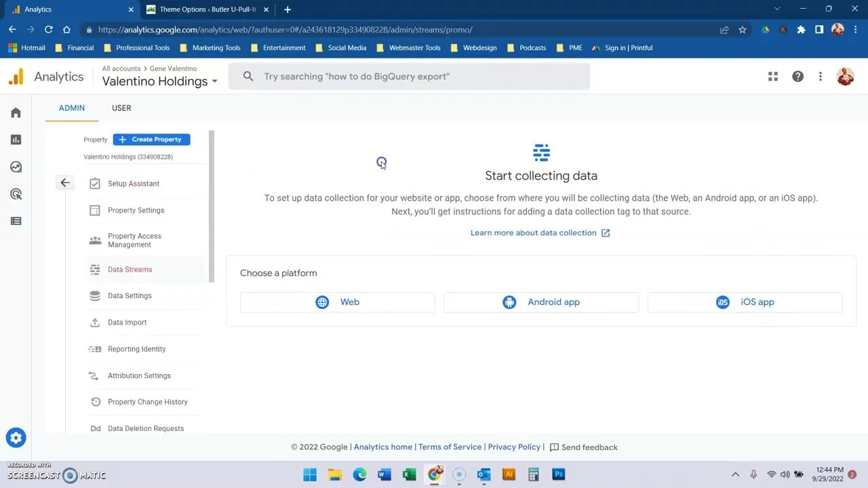Open Photoshop from taskbar
868x488 pixels.
559,474
